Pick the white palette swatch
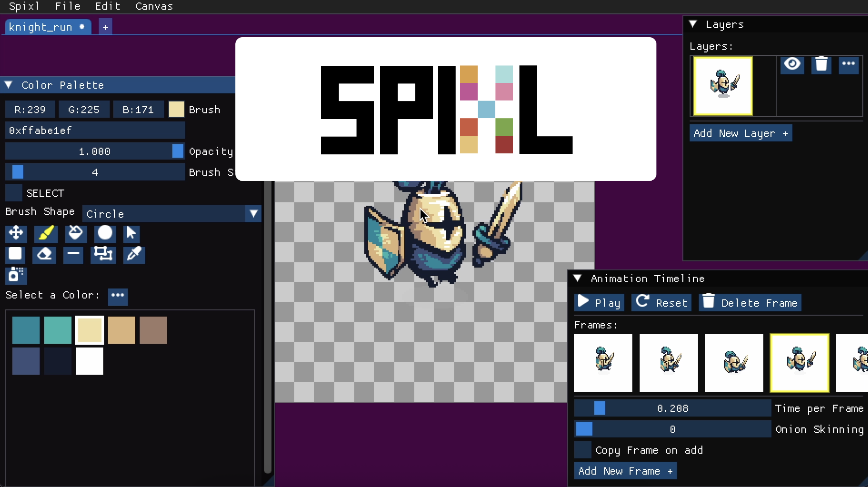This screenshot has height=487, width=868. click(90, 361)
